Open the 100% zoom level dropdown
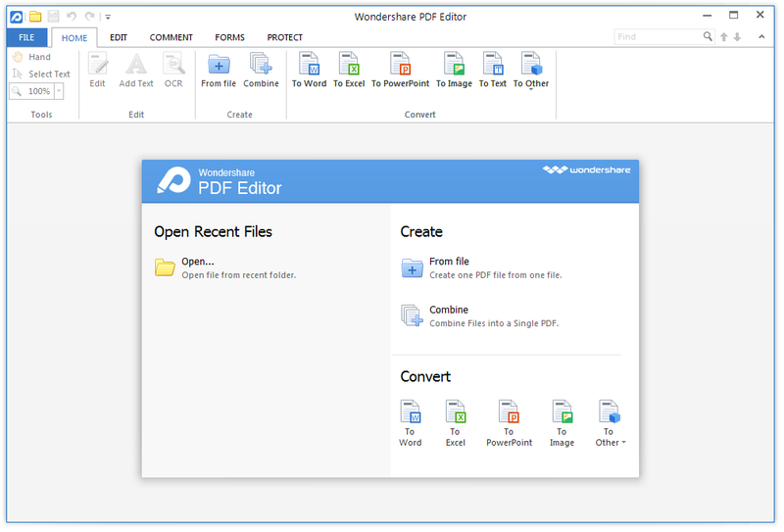 (59, 91)
